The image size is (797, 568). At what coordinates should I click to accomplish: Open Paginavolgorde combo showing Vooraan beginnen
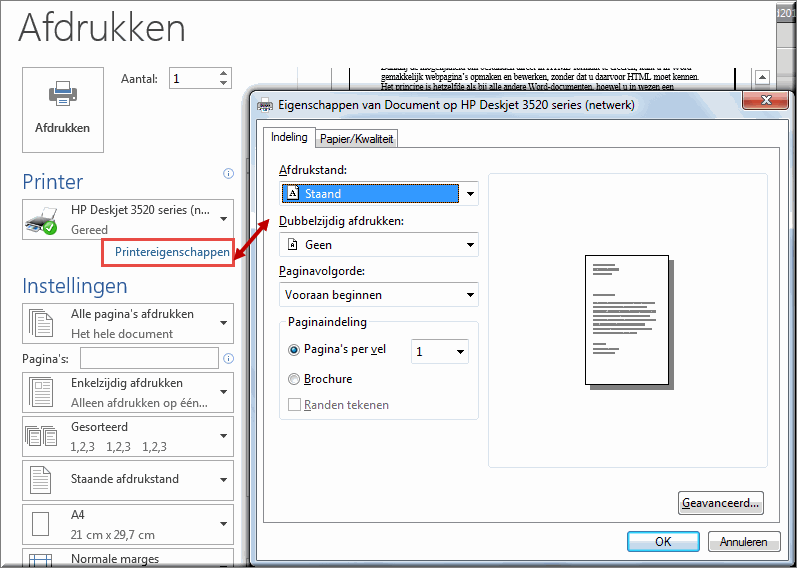pyautogui.click(x=379, y=295)
